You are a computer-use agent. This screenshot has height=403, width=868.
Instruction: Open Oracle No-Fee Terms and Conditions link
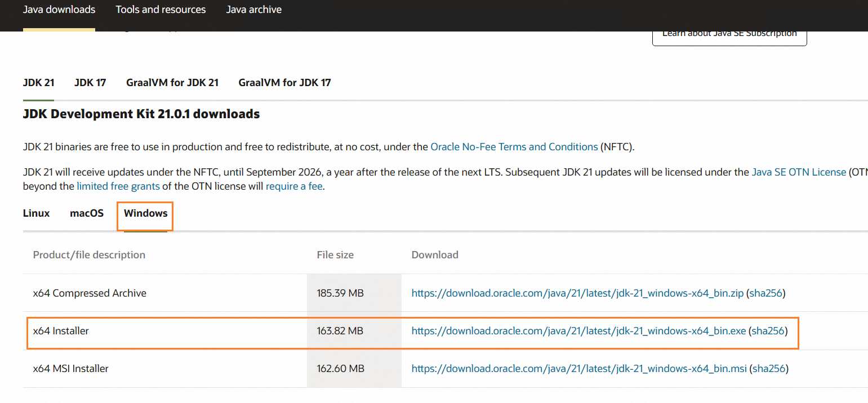click(x=514, y=147)
